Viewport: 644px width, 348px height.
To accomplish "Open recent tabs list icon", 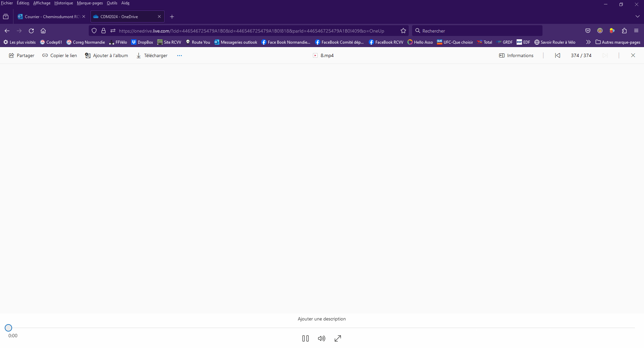I will [x=6, y=16].
